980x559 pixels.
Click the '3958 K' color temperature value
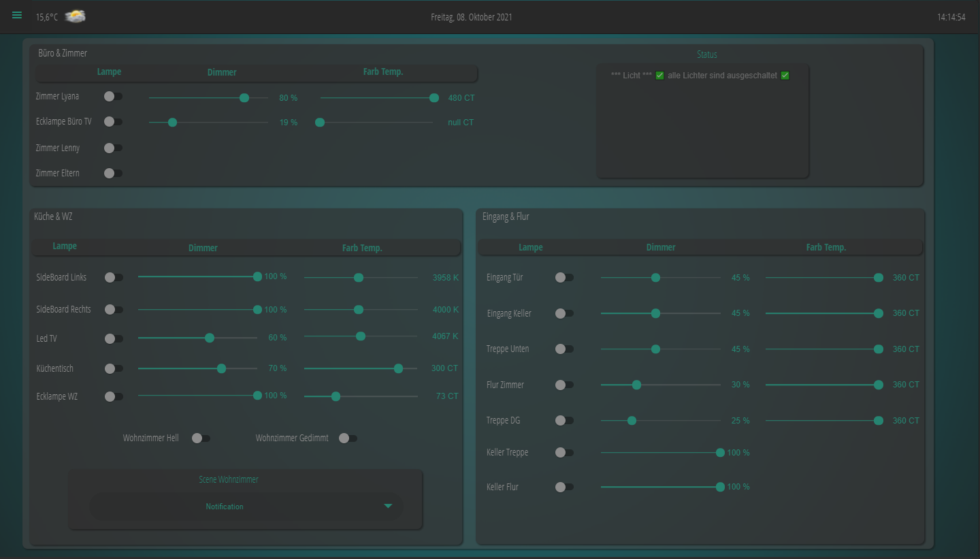pyautogui.click(x=446, y=277)
